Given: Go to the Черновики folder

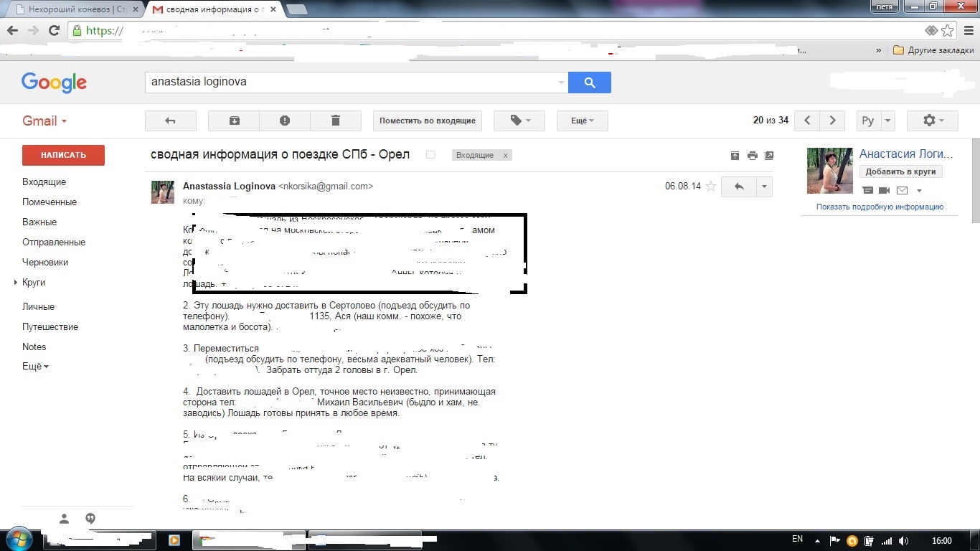Looking at the screenshot, I should (x=45, y=263).
